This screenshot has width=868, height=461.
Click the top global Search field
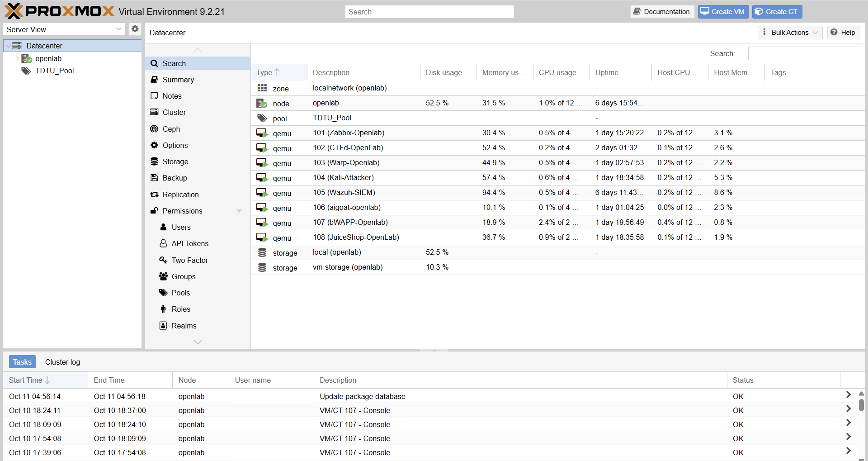[429, 12]
